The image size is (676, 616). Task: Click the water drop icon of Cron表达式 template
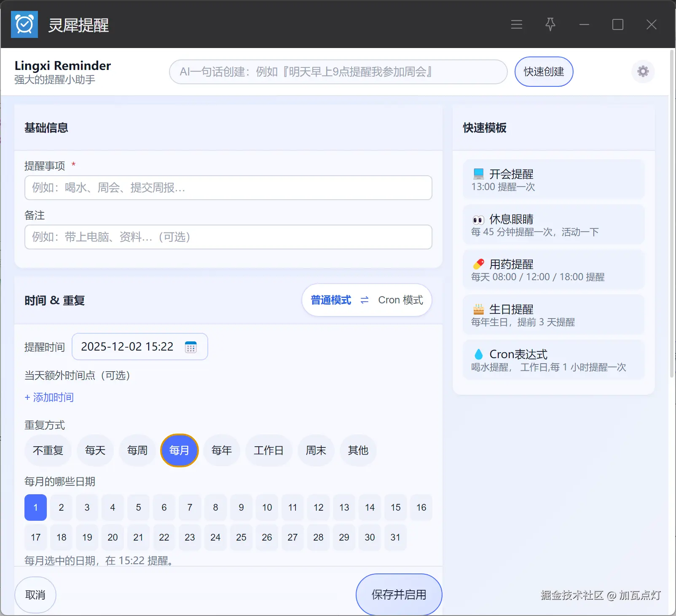(x=478, y=354)
